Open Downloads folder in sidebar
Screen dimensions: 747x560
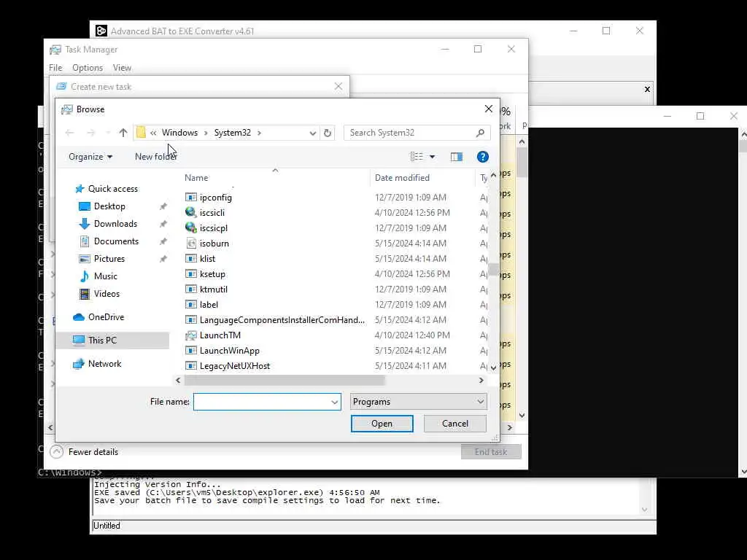point(115,224)
